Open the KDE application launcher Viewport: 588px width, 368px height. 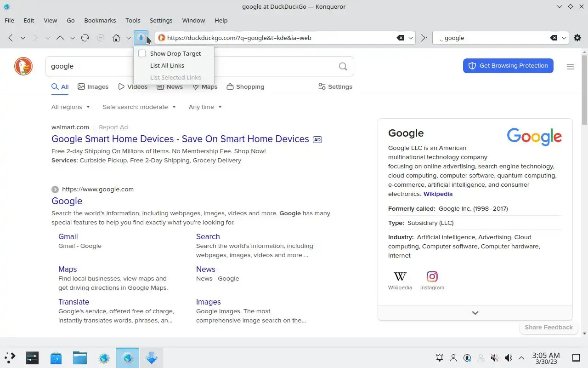10,357
